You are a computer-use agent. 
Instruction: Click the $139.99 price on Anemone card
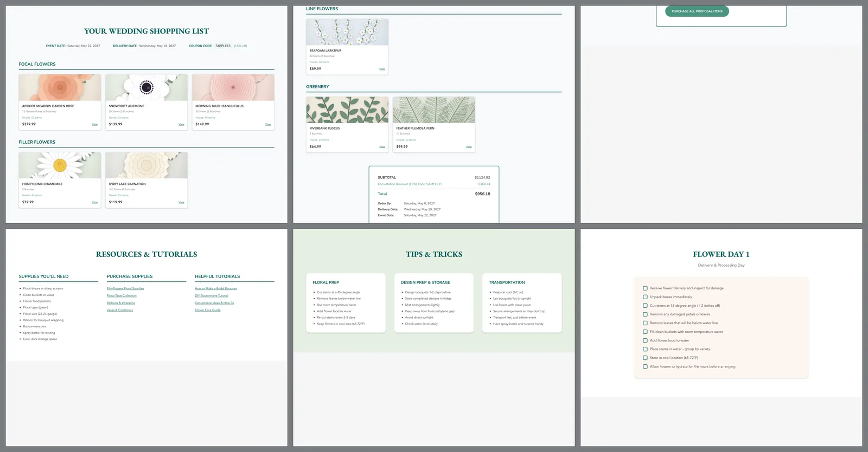pyautogui.click(x=116, y=124)
